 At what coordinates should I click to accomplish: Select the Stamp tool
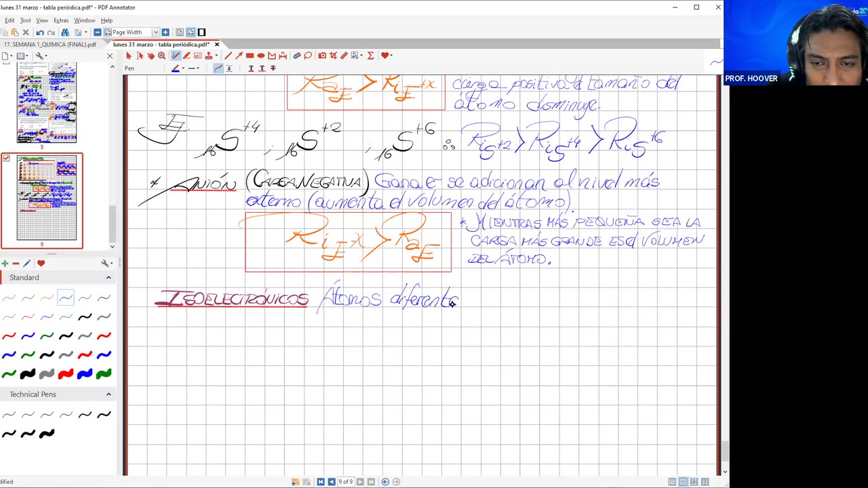[209, 56]
